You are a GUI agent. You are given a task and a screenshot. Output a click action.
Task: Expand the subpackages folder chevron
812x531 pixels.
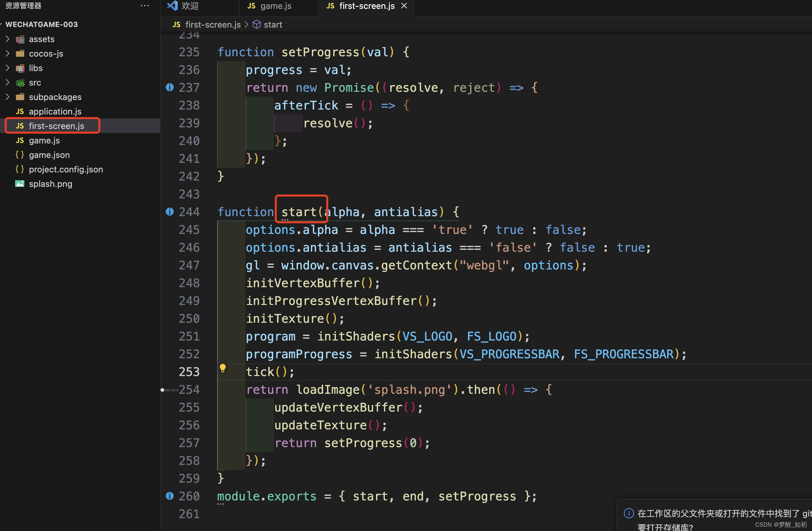tap(8, 97)
